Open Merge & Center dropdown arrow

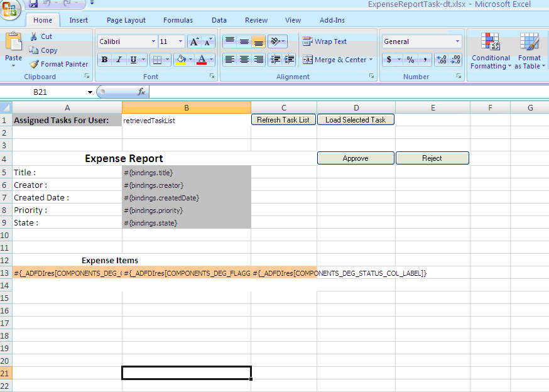click(371, 60)
